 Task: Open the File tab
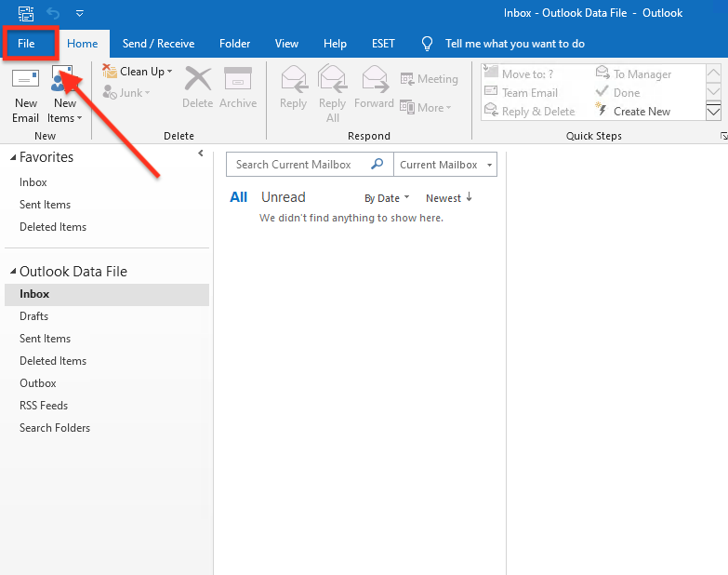tap(26, 44)
